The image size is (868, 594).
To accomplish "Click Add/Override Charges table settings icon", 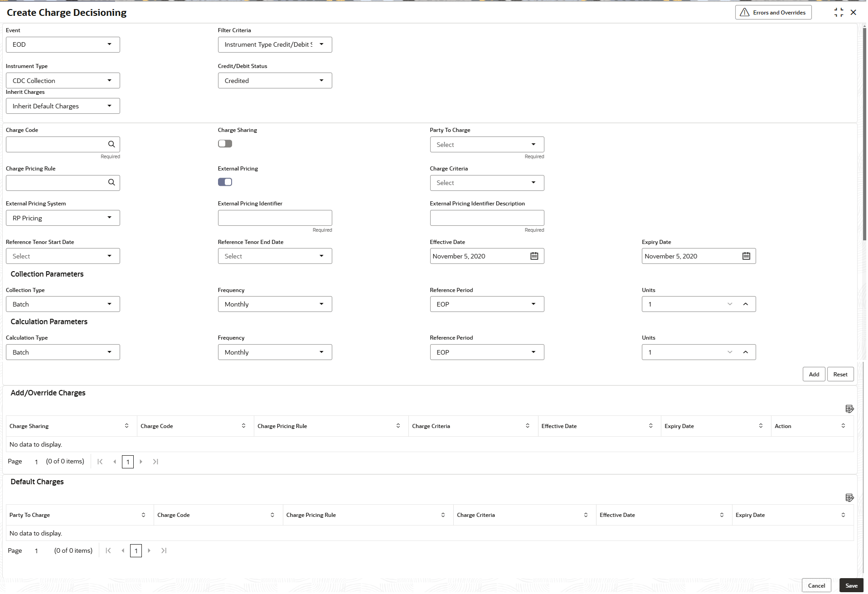I will click(849, 409).
